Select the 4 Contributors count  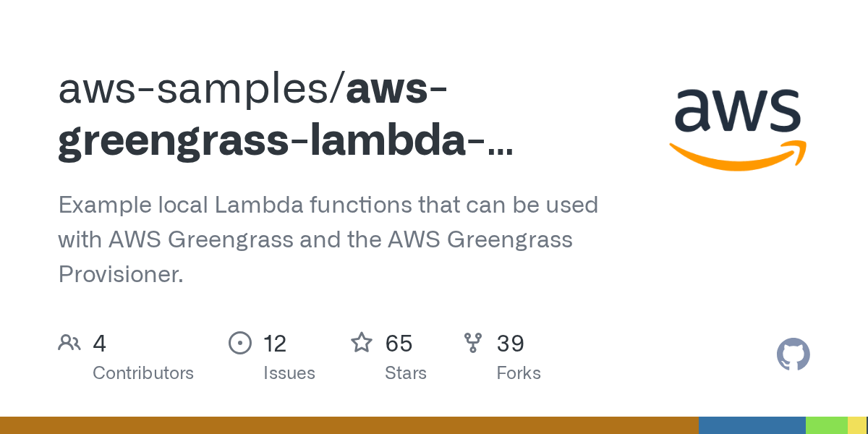[100, 344]
